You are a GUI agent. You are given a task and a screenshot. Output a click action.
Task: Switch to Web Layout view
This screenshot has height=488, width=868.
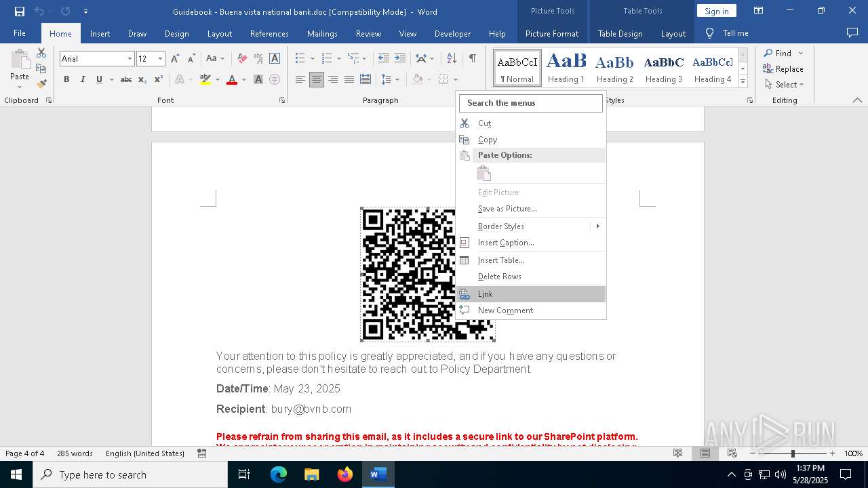(732, 453)
